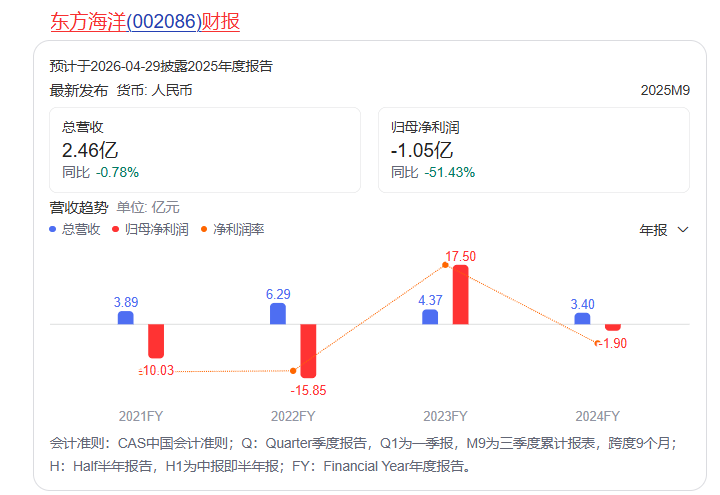The height and width of the screenshot is (495, 720).
Task: Click the red 2021FY net profit bar
Action: [156, 341]
